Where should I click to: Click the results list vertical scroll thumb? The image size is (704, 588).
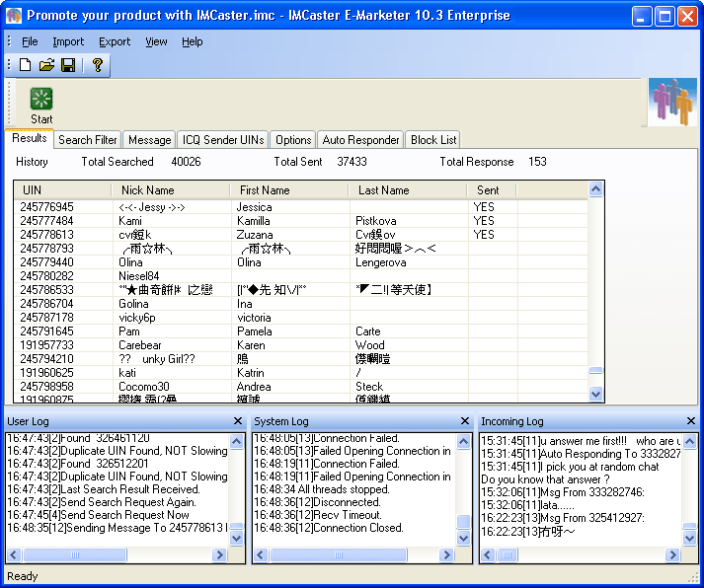[x=595, y=371]
